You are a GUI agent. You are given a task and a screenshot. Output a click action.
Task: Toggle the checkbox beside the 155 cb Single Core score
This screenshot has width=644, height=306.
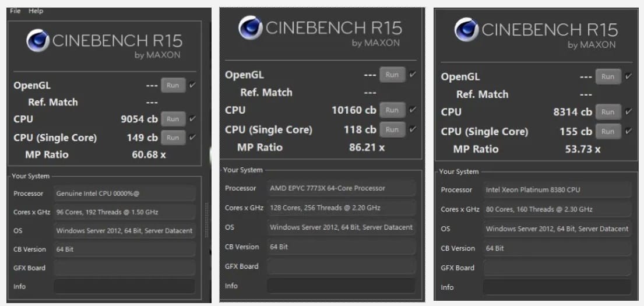(628, 131)
